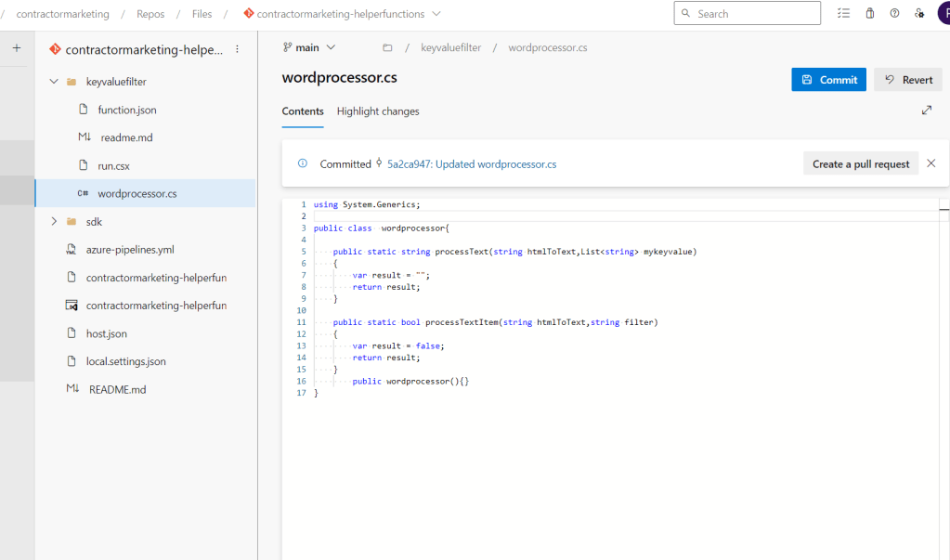
Task: Click Files in top breadcrumb
Action: click(x=202, y=14)
